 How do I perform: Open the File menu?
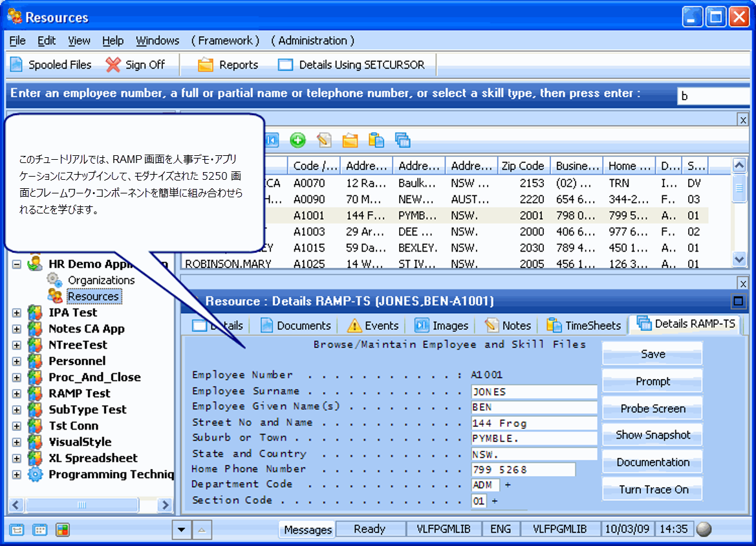tap(17, 41)
